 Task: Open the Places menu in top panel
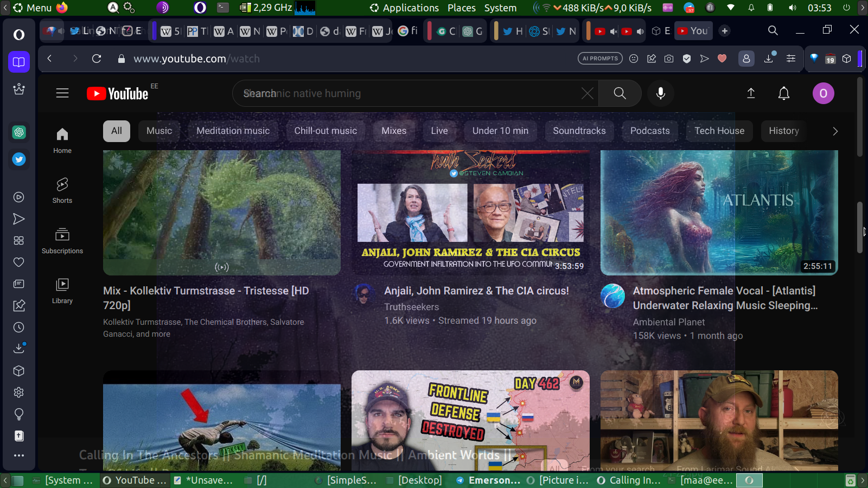click(x=462, y=8)
